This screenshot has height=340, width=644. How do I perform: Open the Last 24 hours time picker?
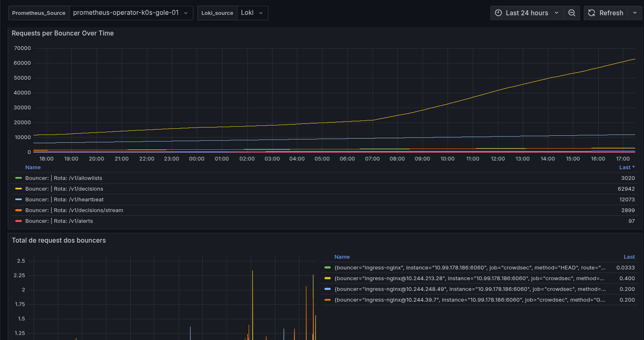point(527,13)
